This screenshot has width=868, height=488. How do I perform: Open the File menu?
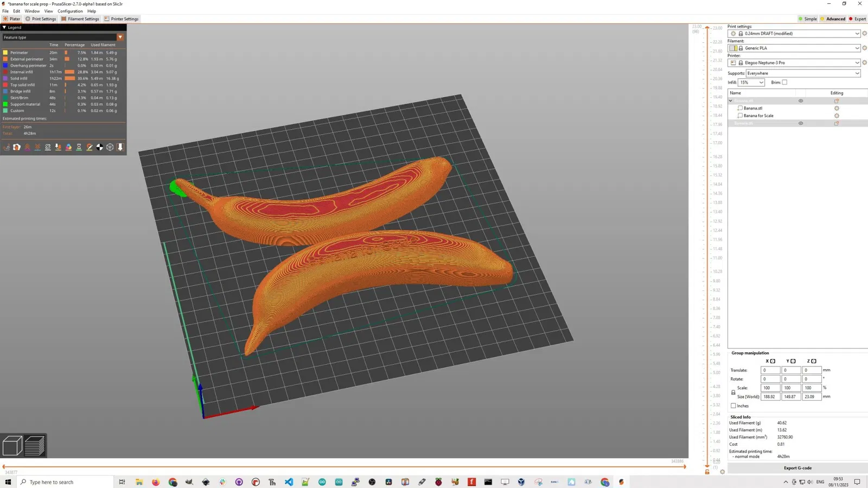pos(5,11)
